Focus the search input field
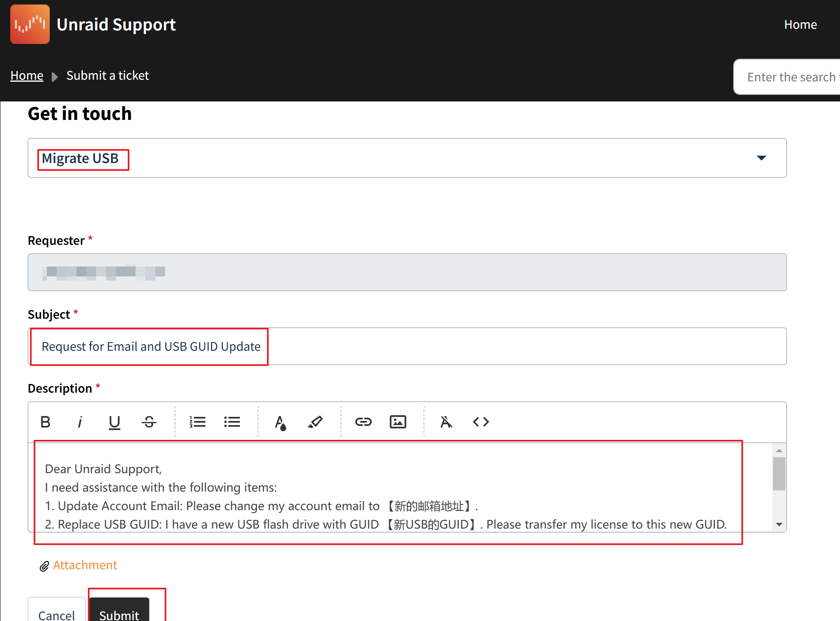Viewport: 840px width, 621px height. point(787,77)
